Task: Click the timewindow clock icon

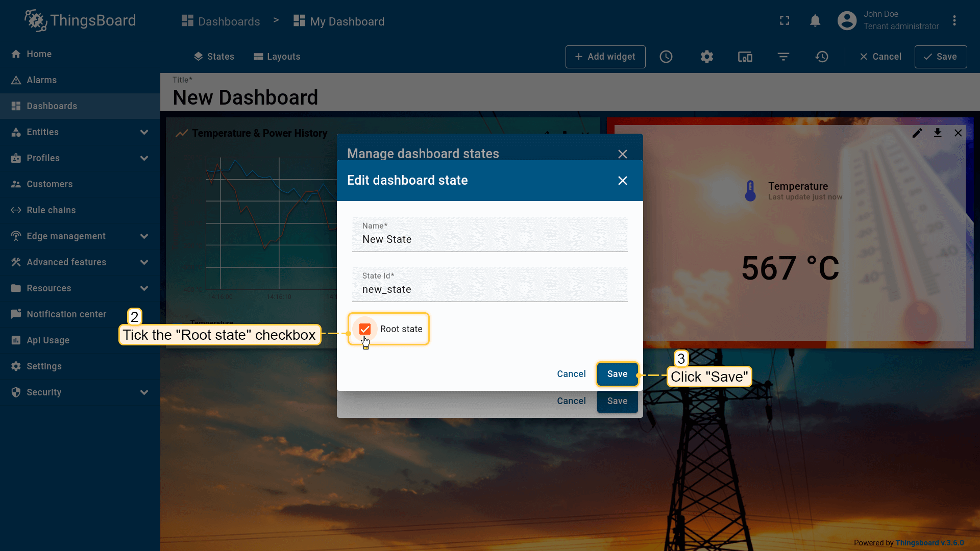Action: click(x=666, y=57)
